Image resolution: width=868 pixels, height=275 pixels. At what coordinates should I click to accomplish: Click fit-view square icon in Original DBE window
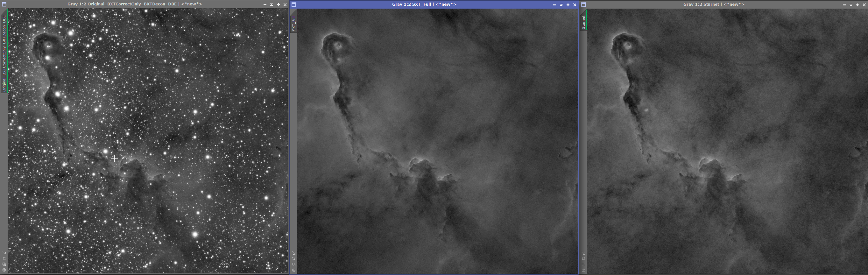(x=4, y=258)
